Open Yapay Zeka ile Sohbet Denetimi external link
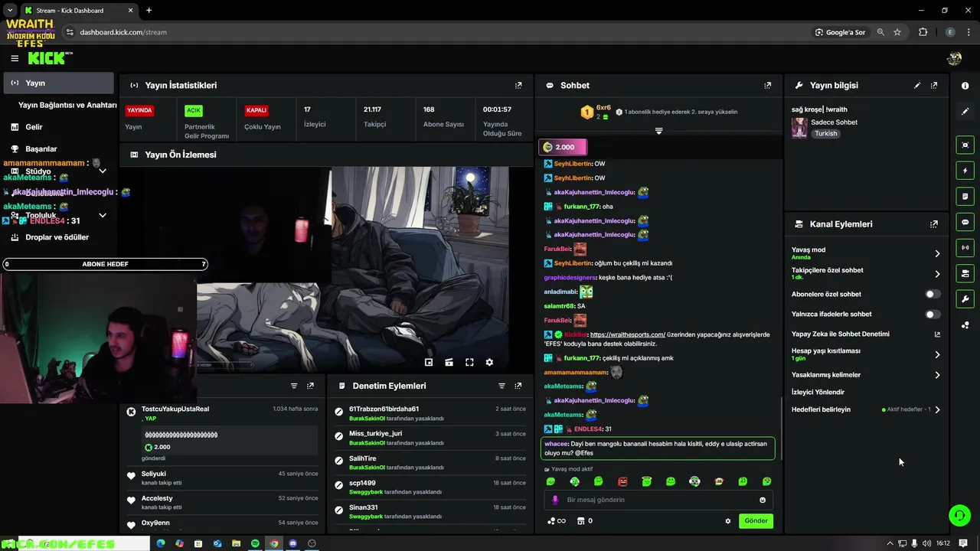 pos(937,334)
